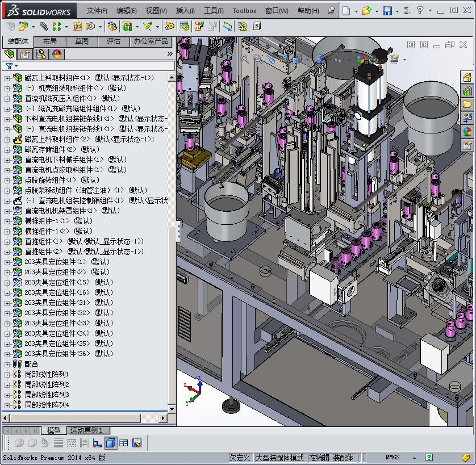476x465 pixels.
Task: Open the filter funnel dropdown in tree
Action: point(11,66)
